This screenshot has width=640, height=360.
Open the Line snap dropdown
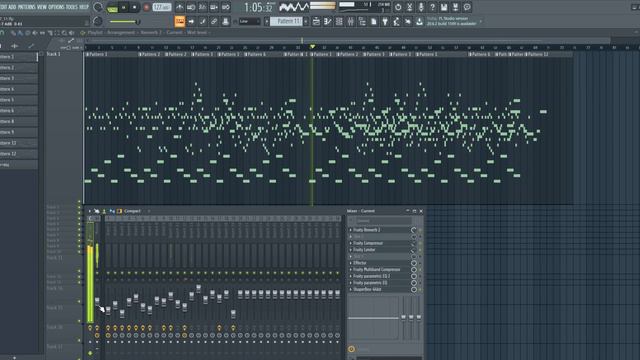tap(249, 22)
